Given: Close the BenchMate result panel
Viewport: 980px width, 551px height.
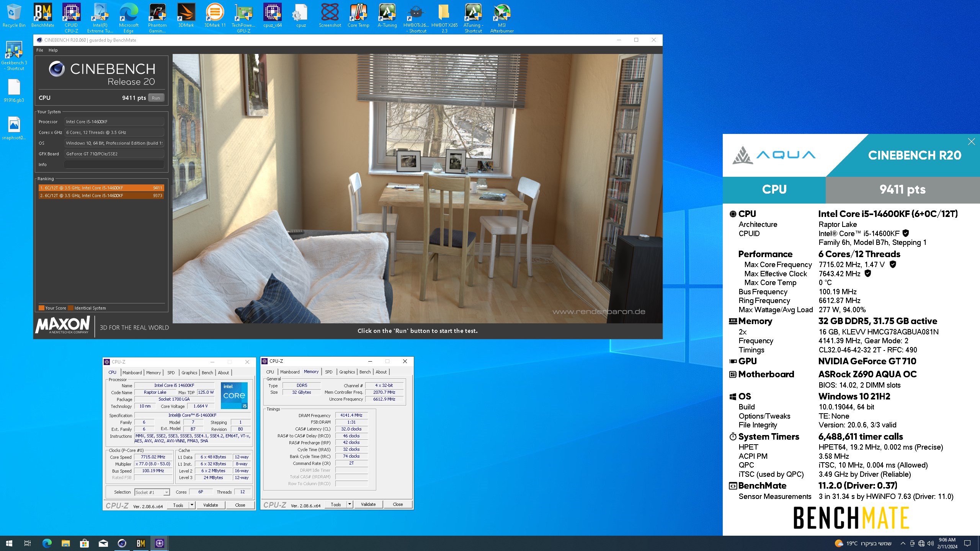Looking at the screenshot, I should [x=971, y=142].
